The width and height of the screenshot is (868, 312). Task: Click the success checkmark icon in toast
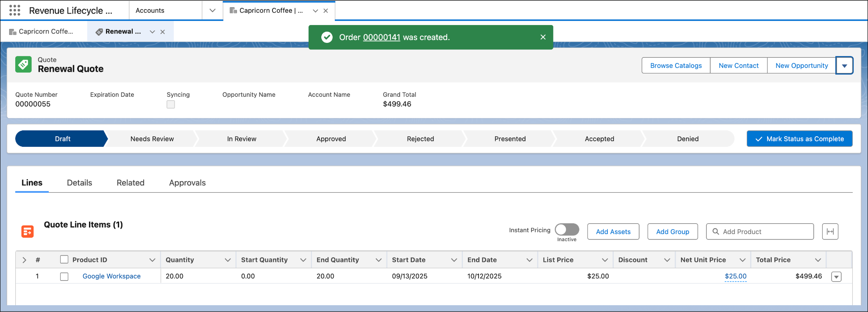pyautogui.click(x=327, y=37)
